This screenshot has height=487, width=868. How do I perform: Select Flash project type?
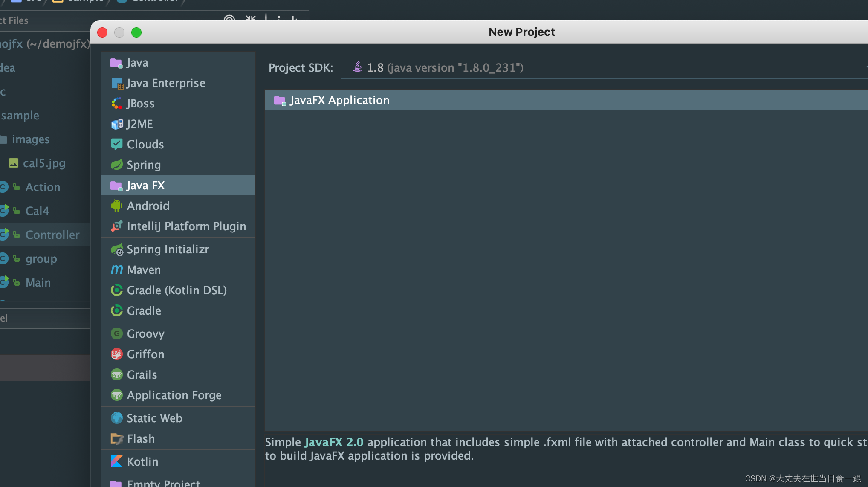click(141, 439)
